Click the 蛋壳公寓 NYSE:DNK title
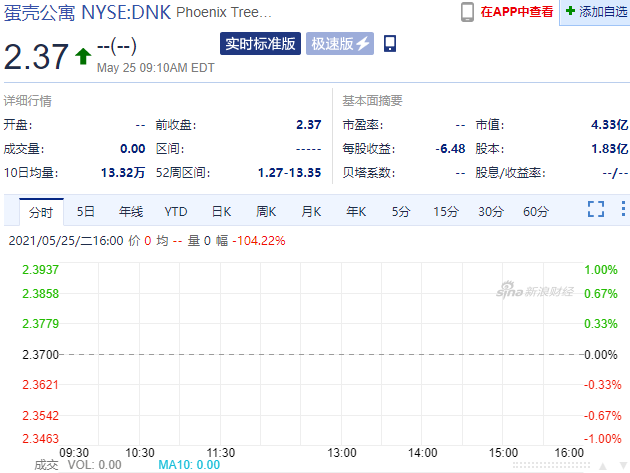630x473 pixels. tap(87, 12)
